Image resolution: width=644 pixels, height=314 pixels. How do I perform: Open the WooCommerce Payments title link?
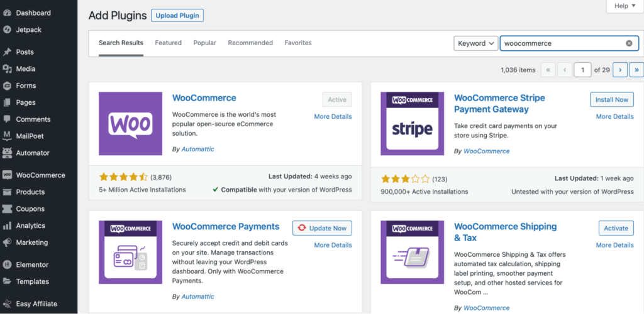pyautogui.click(x=226, y=227)
